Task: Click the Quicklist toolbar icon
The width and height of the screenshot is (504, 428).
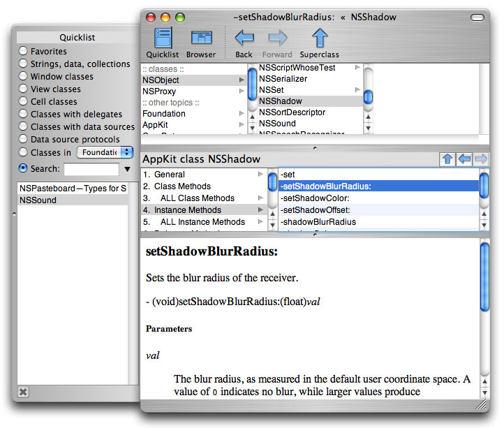Action: [163, 38]
